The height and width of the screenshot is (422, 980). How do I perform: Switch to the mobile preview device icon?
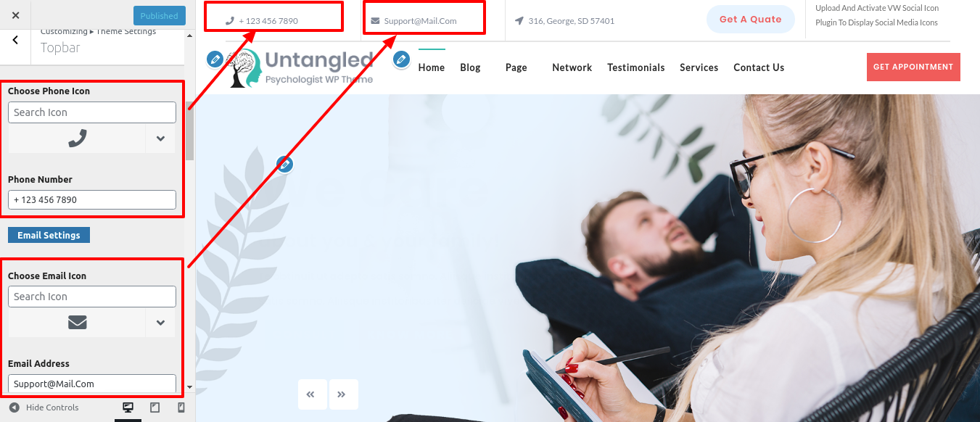pos(181,407)
